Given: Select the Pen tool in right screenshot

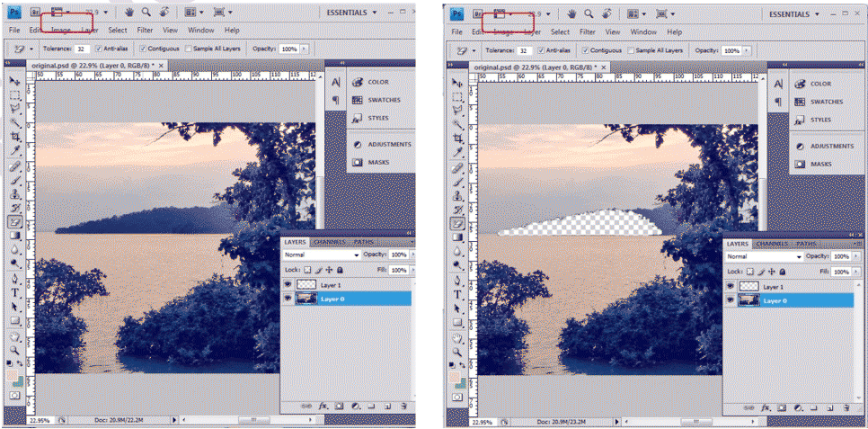Looking at the screenshot, I should click(x=457, y=281).
